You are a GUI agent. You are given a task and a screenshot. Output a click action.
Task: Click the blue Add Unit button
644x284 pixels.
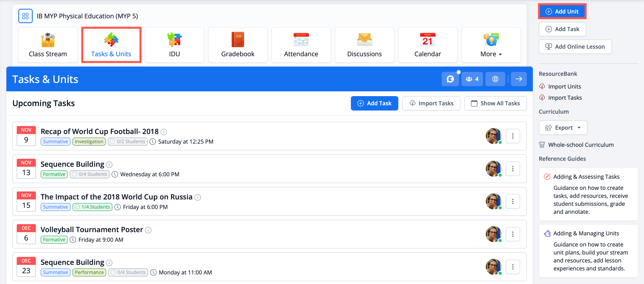562,12
